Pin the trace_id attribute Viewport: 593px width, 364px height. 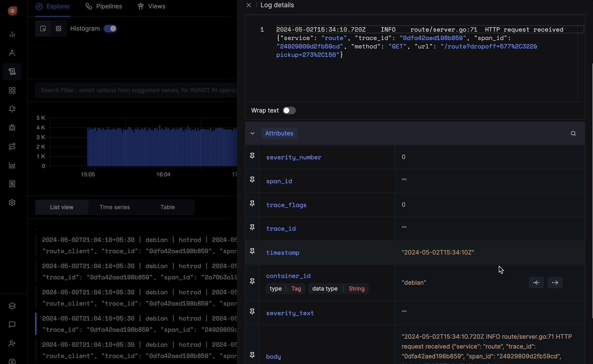(252, 227)
